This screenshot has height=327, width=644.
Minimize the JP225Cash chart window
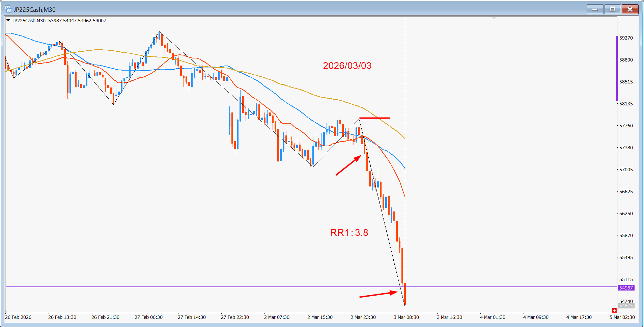coord(595,9)
